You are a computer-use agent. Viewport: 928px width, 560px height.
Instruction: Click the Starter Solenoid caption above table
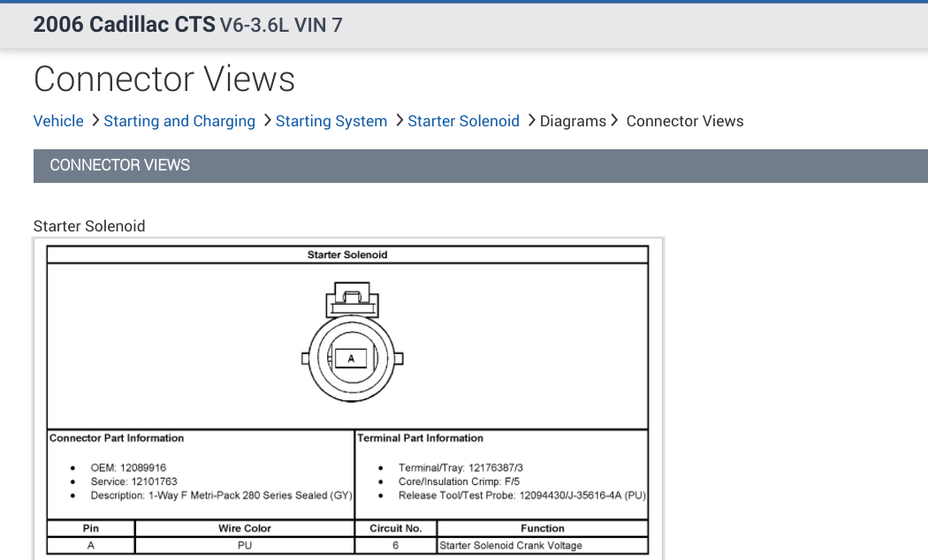tap(89, 226)
